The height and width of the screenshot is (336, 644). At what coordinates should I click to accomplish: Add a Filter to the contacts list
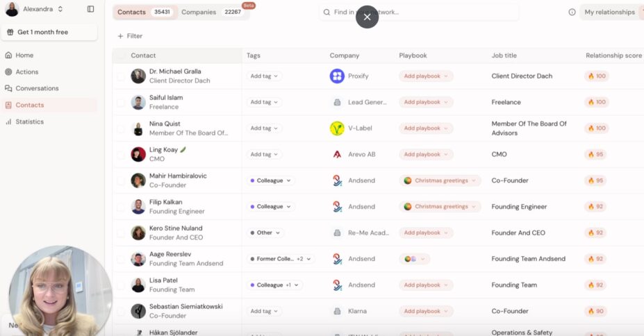tap(130, 36)
